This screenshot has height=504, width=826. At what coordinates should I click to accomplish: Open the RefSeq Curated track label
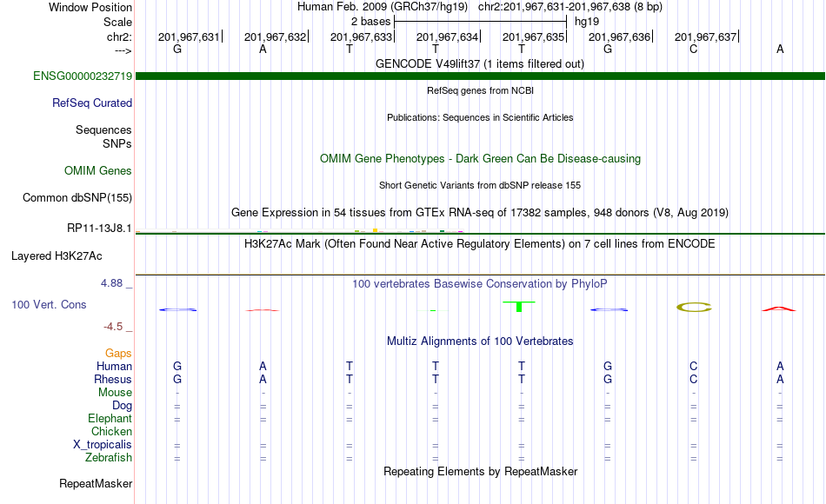coord(92,103)
